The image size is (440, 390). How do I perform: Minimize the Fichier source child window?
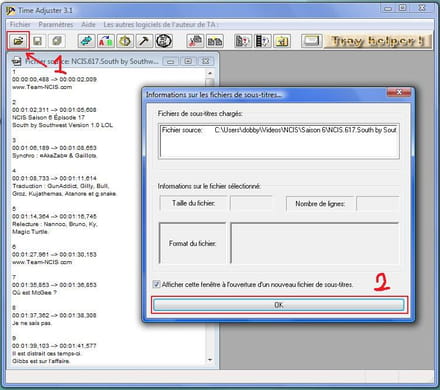(x=171, y=61)
